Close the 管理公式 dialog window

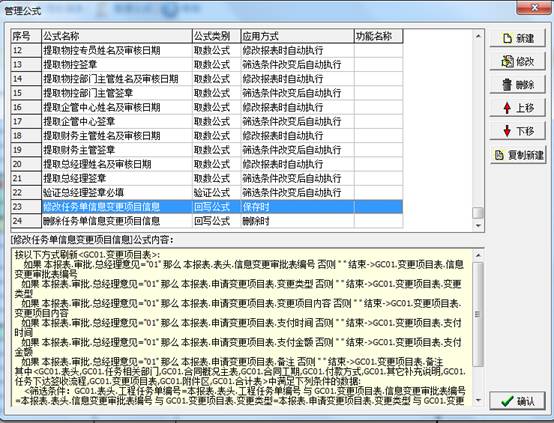click(534, 7)
